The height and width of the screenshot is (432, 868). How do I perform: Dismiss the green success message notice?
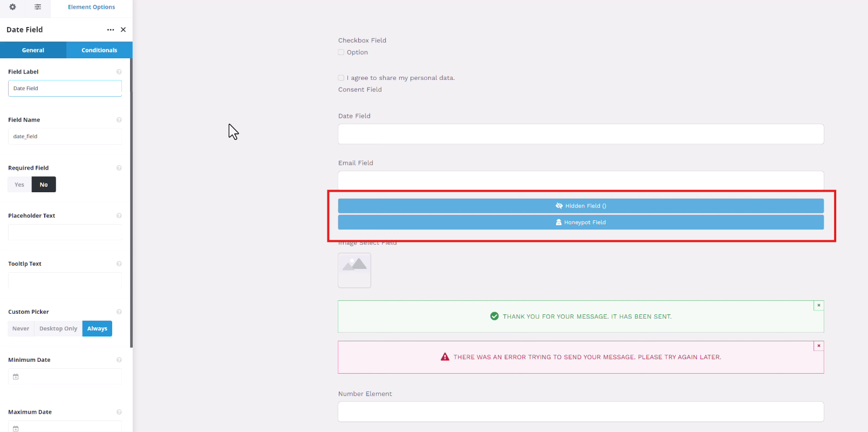818,306
